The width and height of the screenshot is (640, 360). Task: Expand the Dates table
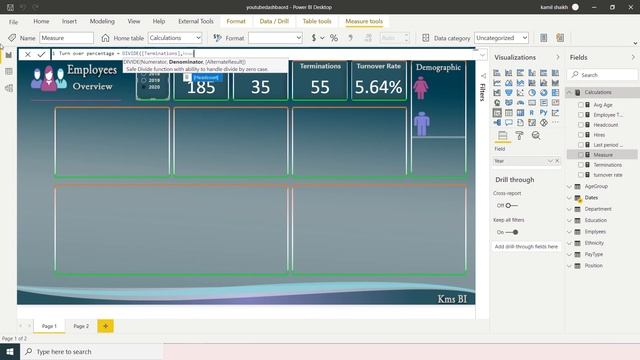click(x=569, y=198)
